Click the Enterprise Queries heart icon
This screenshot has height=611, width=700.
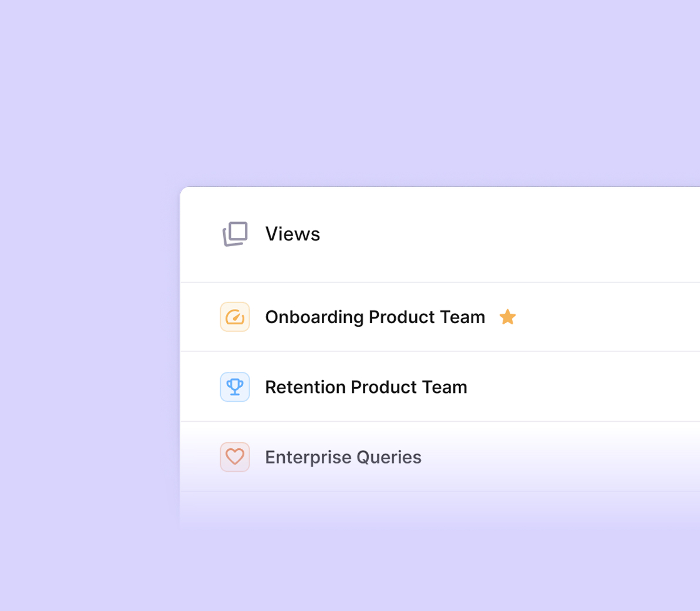235,457
